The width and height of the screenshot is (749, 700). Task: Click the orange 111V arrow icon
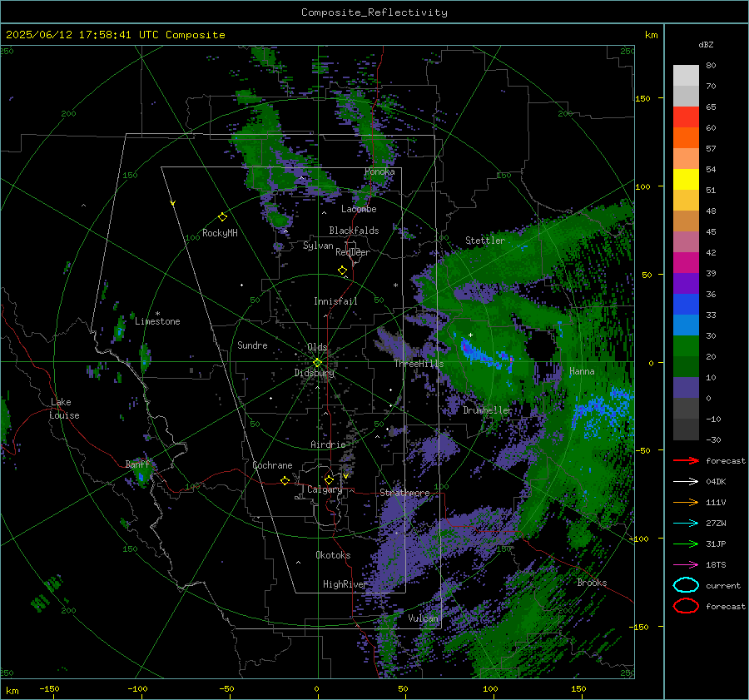[x=686, y=502]
